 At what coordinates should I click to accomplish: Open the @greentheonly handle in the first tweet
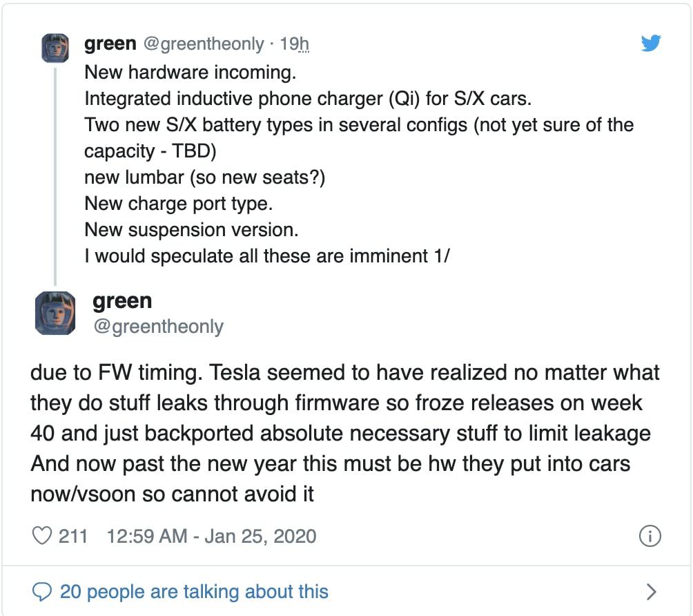point(205,43)
